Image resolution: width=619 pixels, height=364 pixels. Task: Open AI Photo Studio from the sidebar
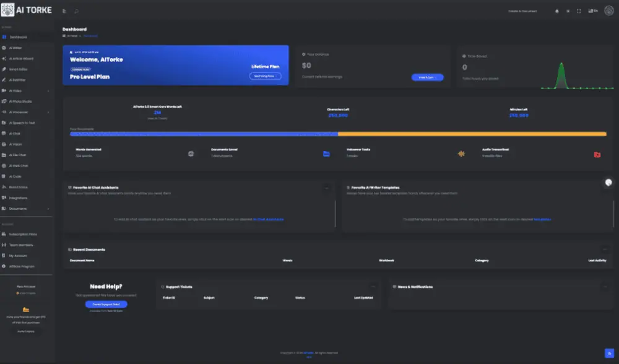pyautogui.click(x=20, y=102)
